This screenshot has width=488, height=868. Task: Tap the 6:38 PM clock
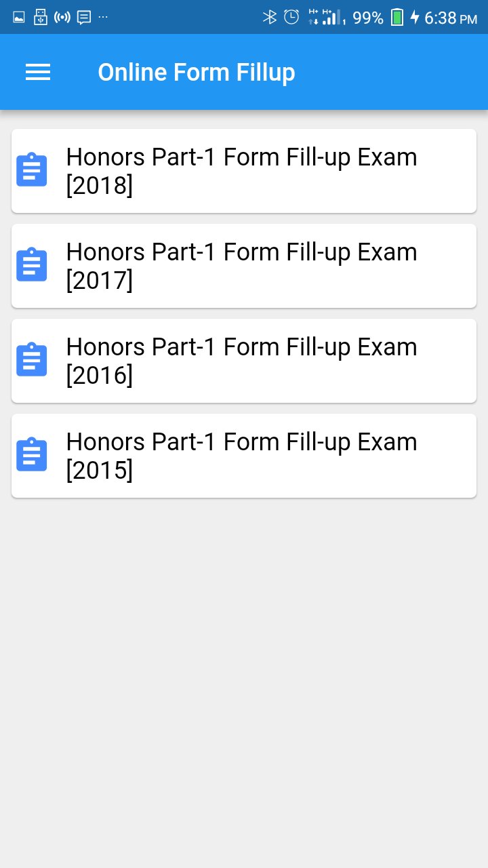(x=451, y=18)
